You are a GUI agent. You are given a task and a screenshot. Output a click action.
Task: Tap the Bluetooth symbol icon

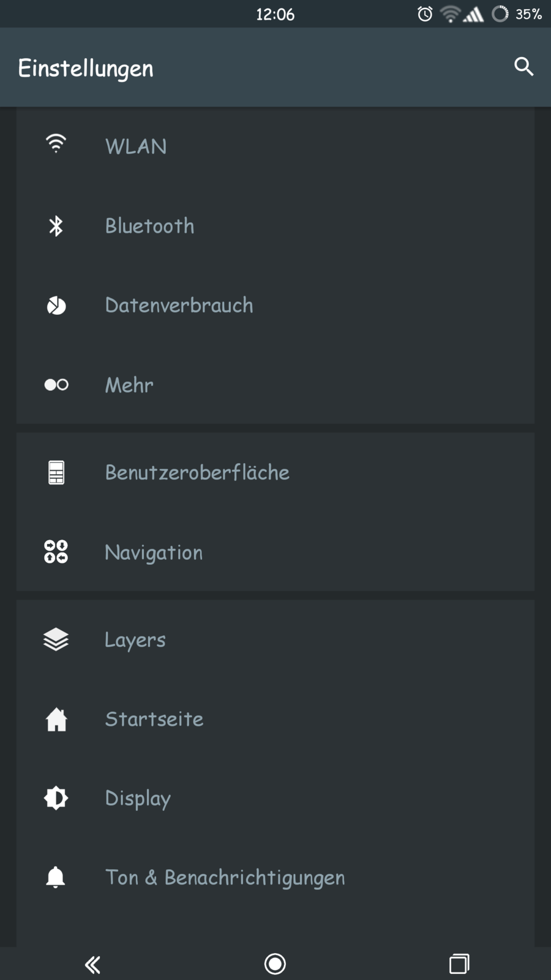56,226
